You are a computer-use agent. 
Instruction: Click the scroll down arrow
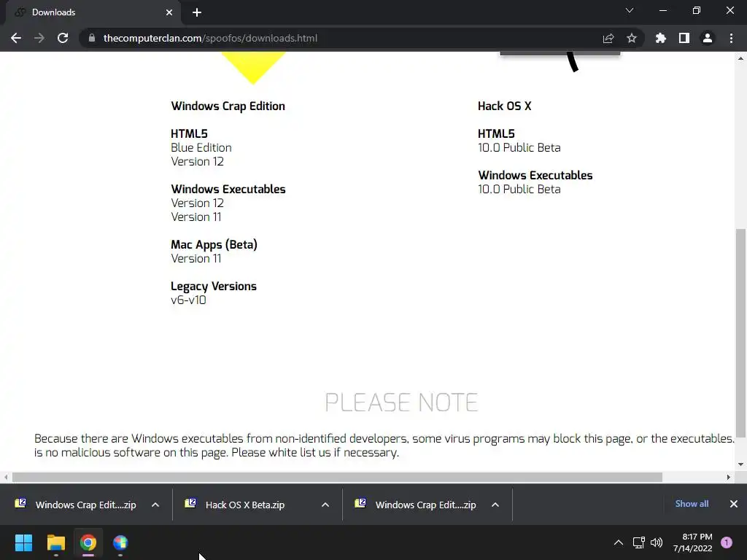point(741,464)
